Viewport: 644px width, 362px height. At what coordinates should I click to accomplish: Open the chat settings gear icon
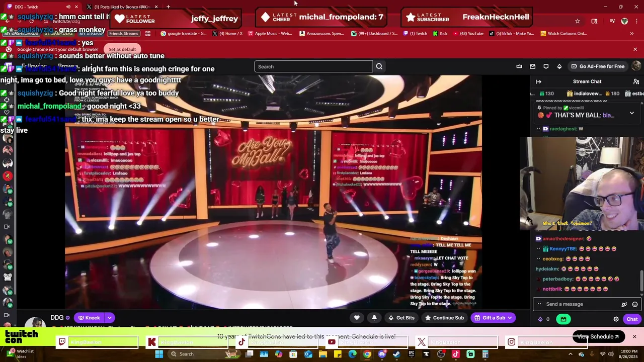coord(616,319)
